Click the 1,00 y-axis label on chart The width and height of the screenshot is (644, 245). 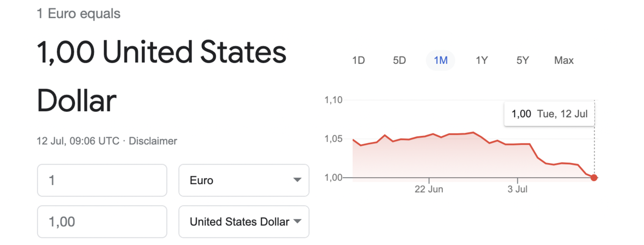click(x=333, y=178)
